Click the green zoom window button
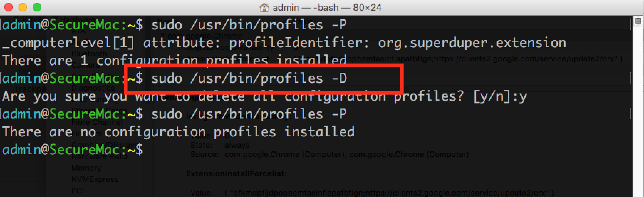 tap(37, 7)
